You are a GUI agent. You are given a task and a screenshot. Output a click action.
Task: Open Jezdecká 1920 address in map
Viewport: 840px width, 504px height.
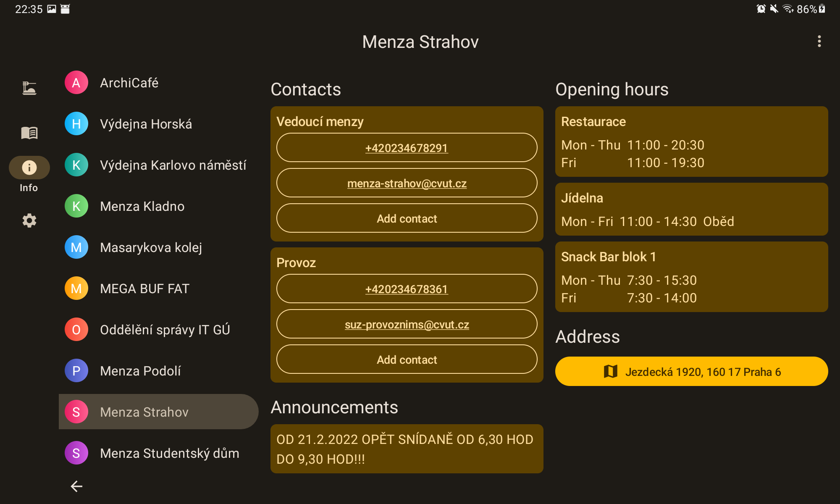691,372
